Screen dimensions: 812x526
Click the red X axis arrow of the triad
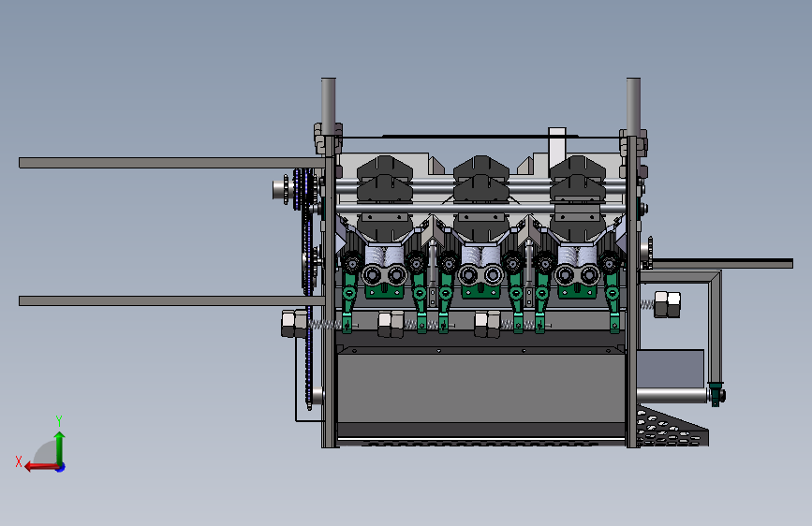pyautogui.click(x=40, y=467)
